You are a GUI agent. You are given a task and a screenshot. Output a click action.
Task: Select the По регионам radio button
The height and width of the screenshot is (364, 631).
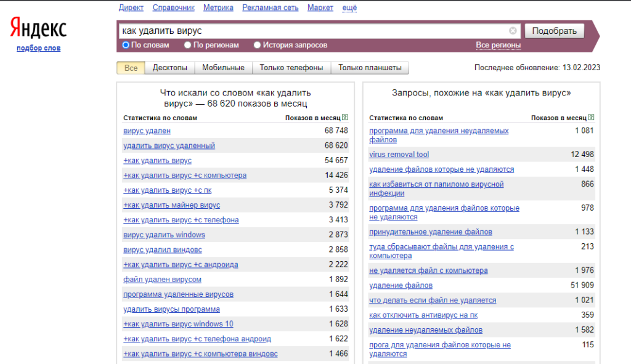click(x=187, y=45)
